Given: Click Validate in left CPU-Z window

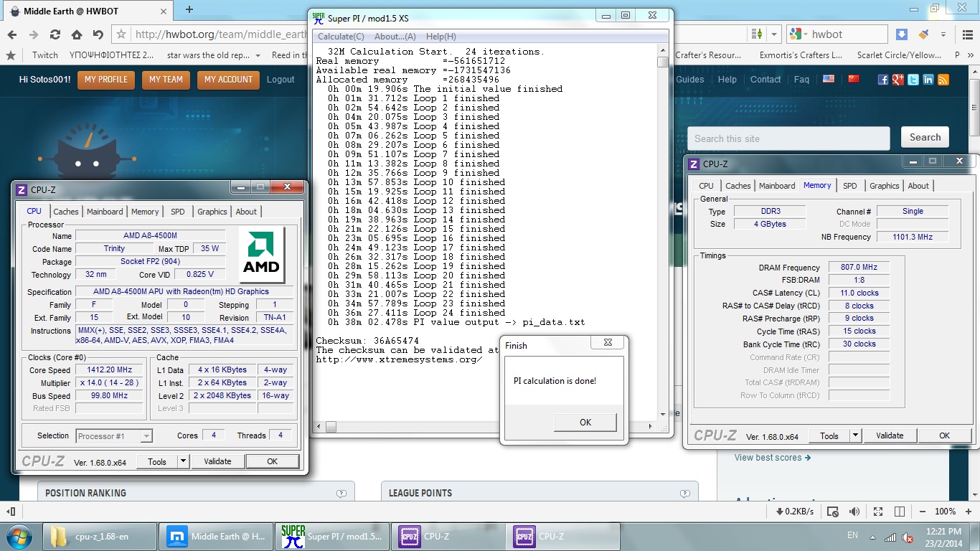Looking at the screenshot, I should pyautogui.click(x=217, y=461).
